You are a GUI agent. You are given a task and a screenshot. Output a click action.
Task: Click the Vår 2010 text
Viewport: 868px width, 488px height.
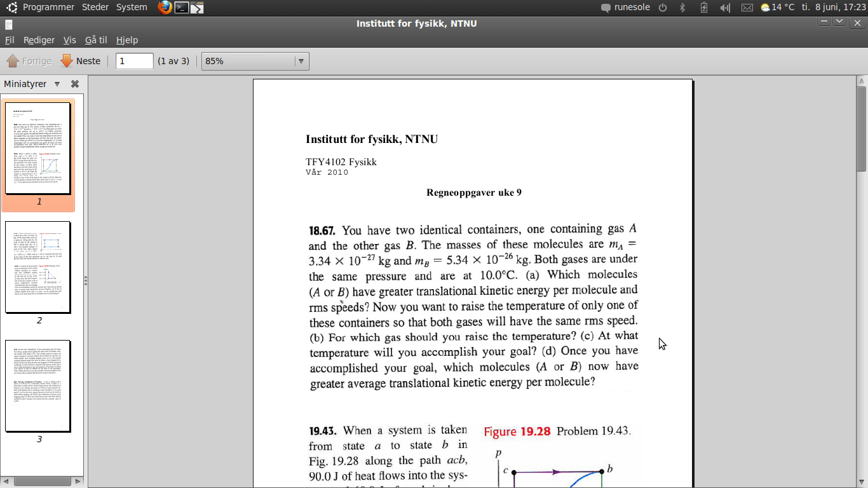click(327, 173)
